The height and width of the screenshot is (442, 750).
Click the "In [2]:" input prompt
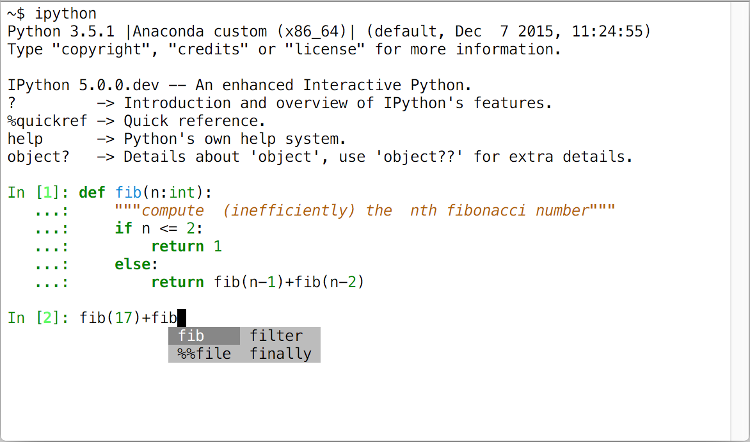39,318
